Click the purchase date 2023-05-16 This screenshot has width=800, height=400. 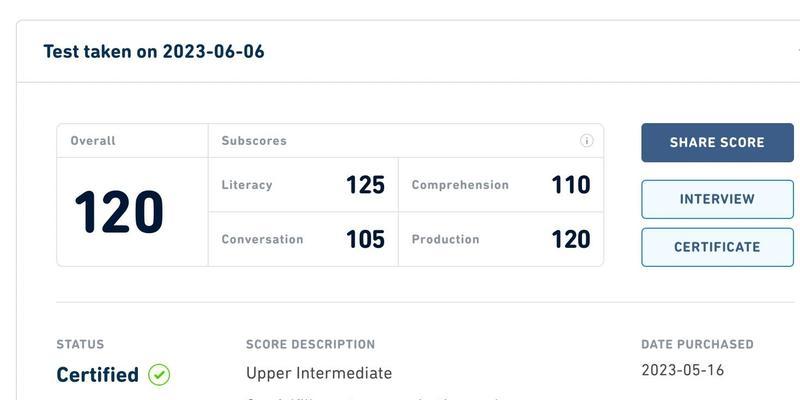pyautogui.click(x=683, y=370)
